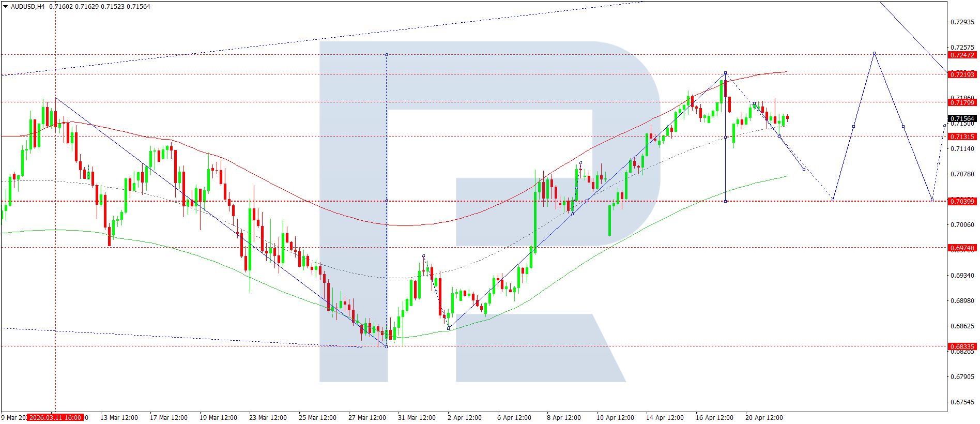This screenshot has width=980, height=424.
Task: Select the red 0.69740 price level label
Action: [962, 248]
